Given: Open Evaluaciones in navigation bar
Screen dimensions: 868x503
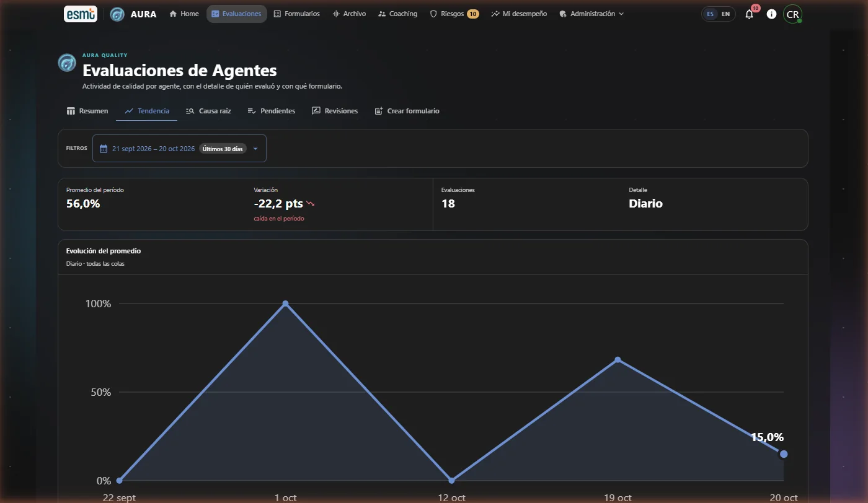Looking at the screenshot, I should coord(236,14).
